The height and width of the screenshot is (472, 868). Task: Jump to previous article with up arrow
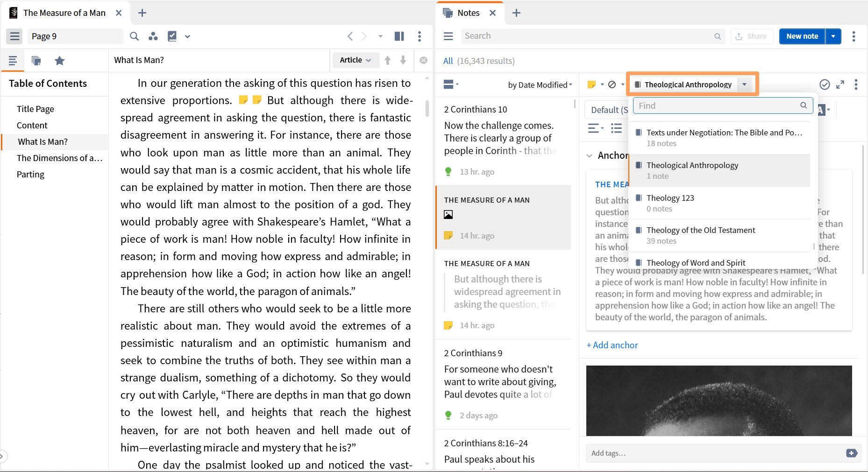388,60
